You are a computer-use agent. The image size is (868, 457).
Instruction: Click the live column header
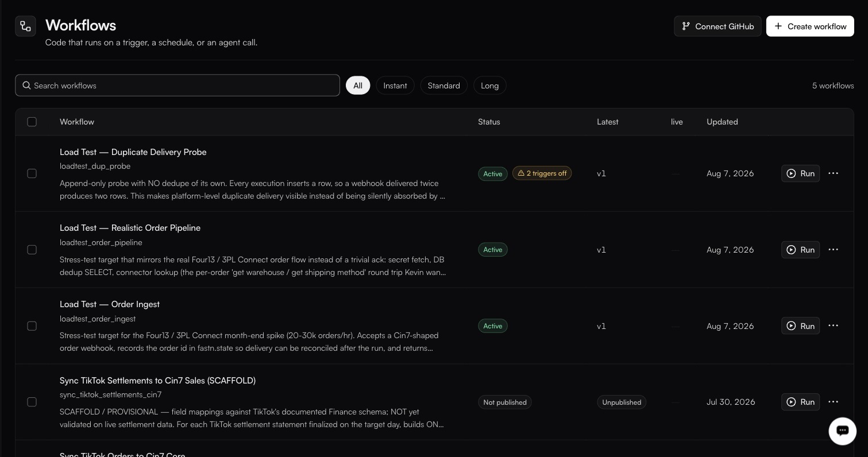pyautogui.click(x=677, y=122)
